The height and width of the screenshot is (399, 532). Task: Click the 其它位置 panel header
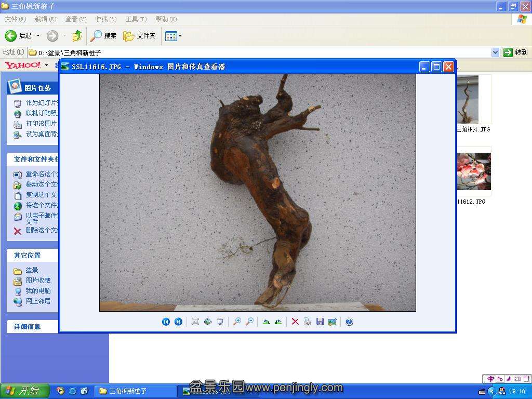pos(33,256)
